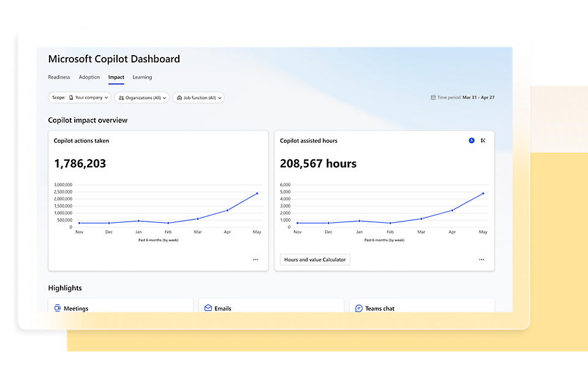The height and width of the screenshot is (377, 588).
Task: Click the organizations people icon in filter
Action: click(121, 98)
